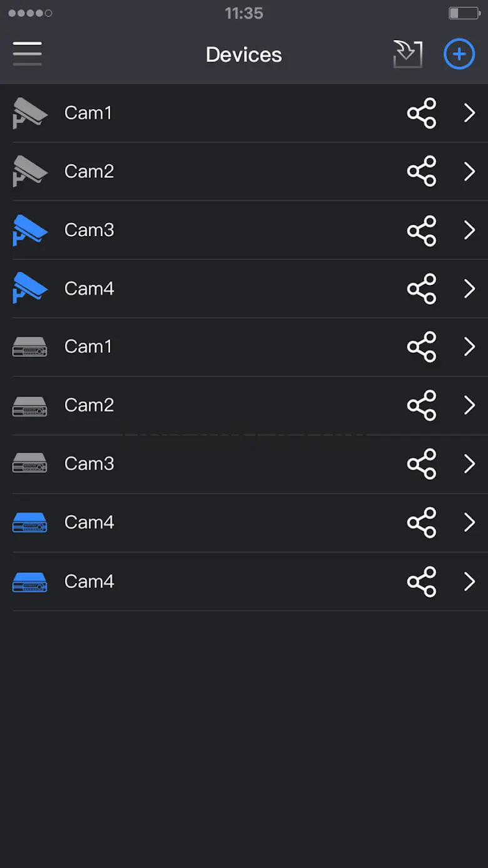Select the Cam1 recorder device name

[x=88, y=347]
